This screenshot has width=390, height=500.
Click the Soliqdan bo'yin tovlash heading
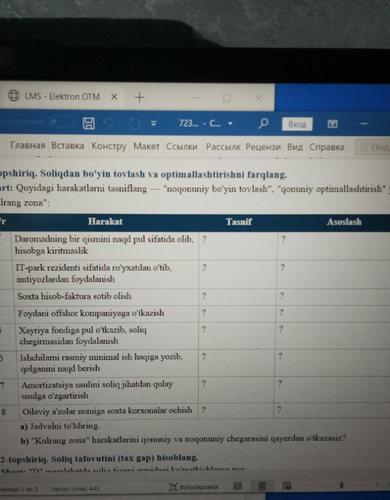pos(143,174)
